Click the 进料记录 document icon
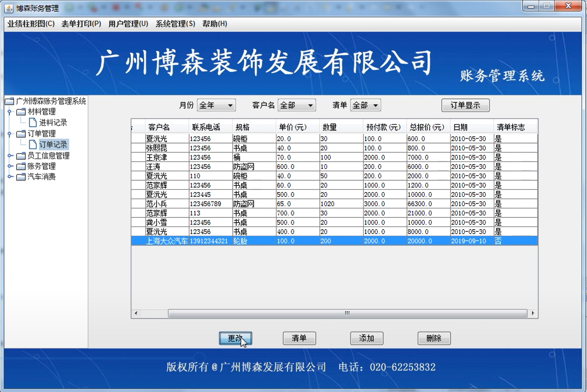This screenshot has width=587, height=392. pyautogui.click(x=33, y=122)
